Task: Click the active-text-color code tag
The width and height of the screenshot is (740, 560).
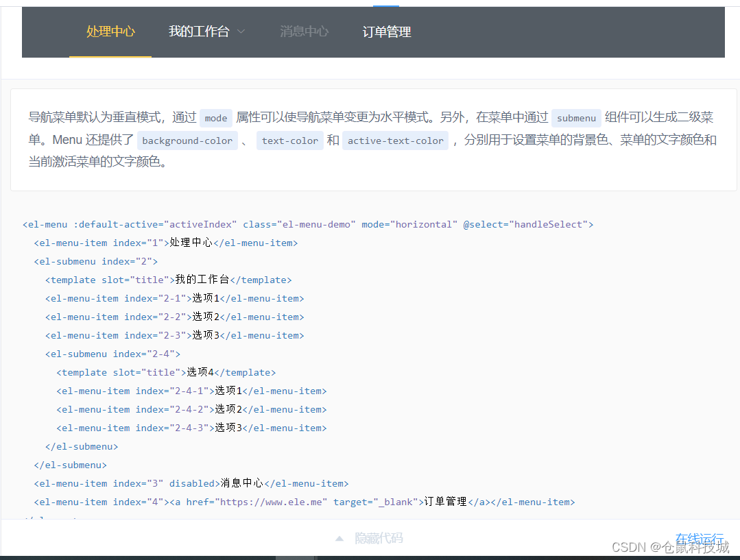Action: tap(396, 141)
